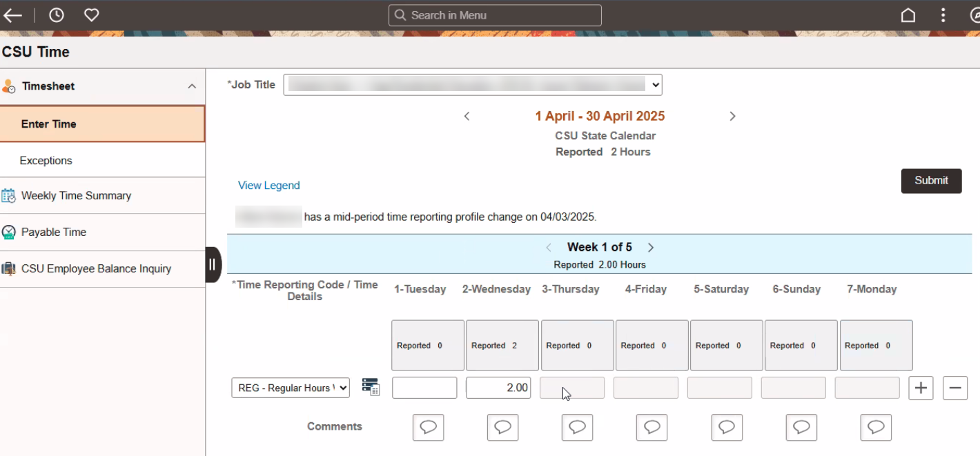
Task: Open the REG - Regular Hours dropdown
Action: (290, 388)
